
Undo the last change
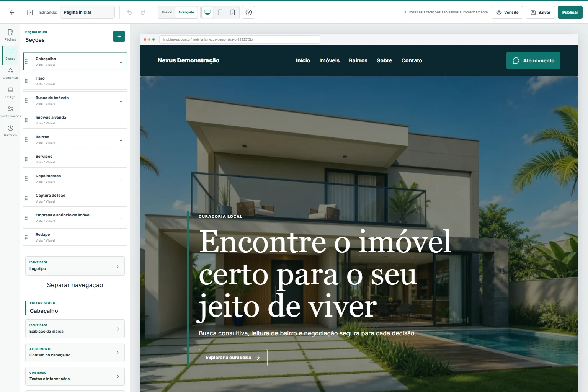coord(129,12)
